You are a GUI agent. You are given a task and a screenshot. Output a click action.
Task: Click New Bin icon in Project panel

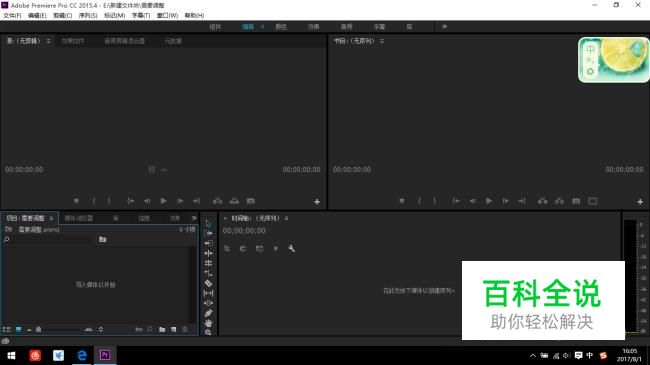pos(162,329)
